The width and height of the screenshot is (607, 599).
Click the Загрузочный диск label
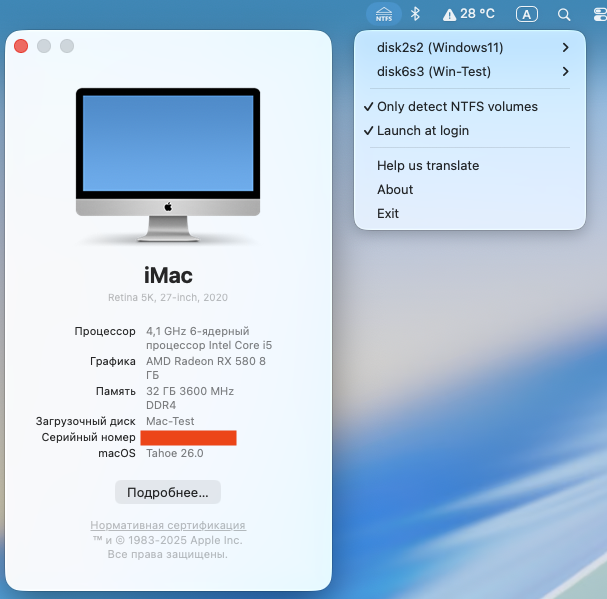(x=86, y=421)
